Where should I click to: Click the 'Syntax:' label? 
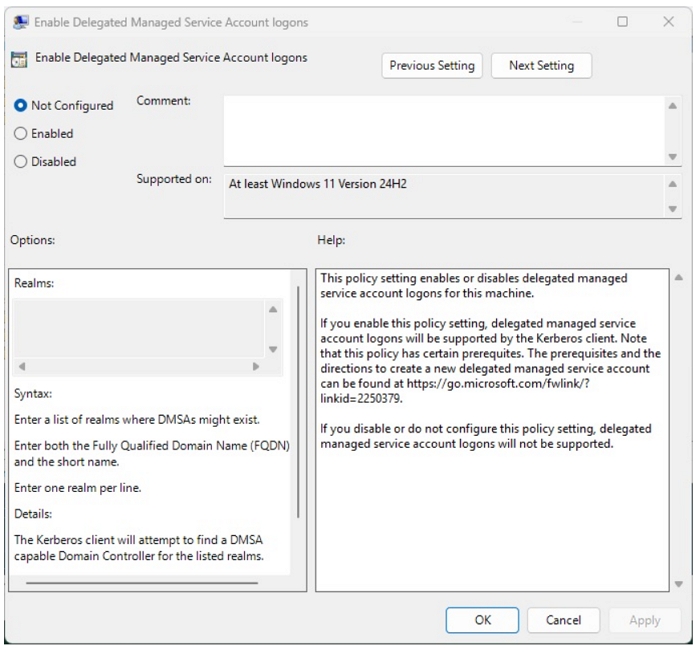click(x=33, y=393)
